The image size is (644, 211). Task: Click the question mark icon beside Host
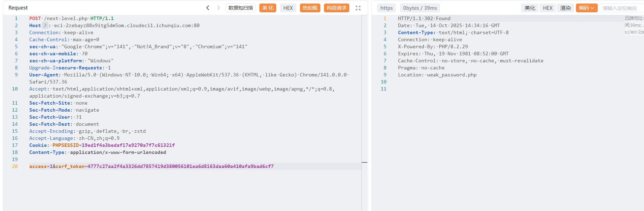[45, 25]
